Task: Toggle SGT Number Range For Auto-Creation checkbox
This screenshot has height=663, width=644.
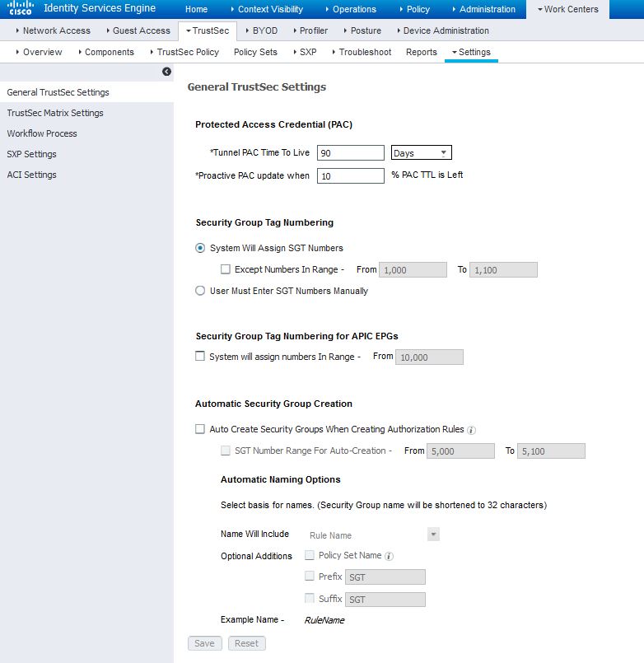Action: tap(226, 451)
